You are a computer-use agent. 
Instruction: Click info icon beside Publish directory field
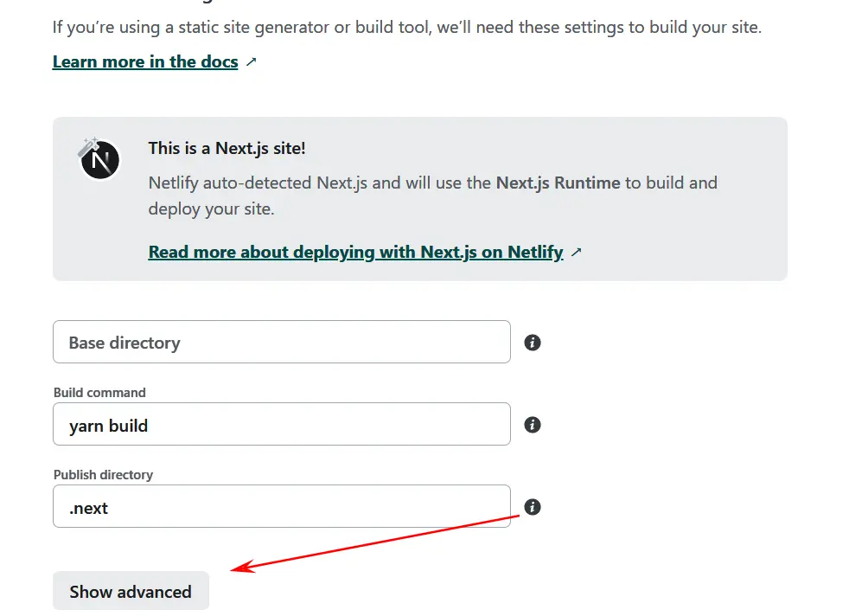[533, 507]
